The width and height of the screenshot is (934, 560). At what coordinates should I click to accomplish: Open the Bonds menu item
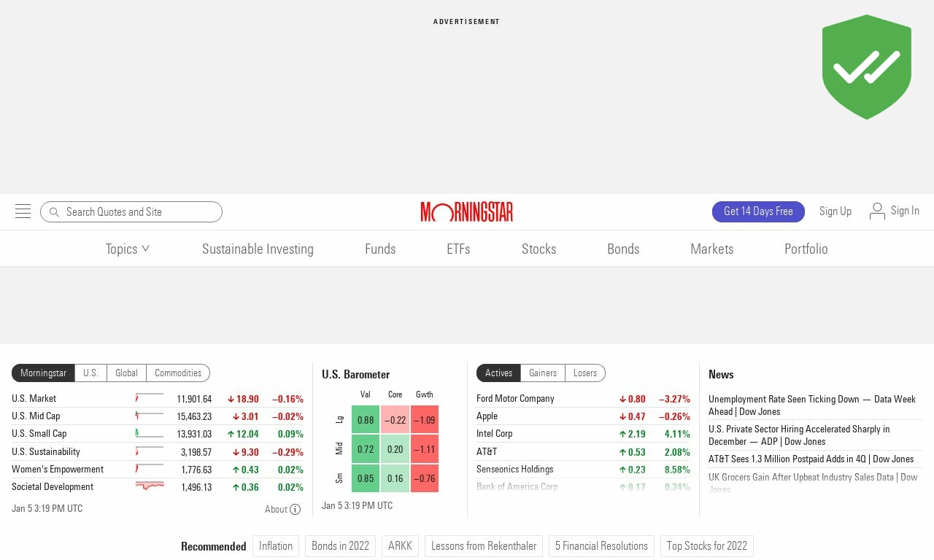623,249
